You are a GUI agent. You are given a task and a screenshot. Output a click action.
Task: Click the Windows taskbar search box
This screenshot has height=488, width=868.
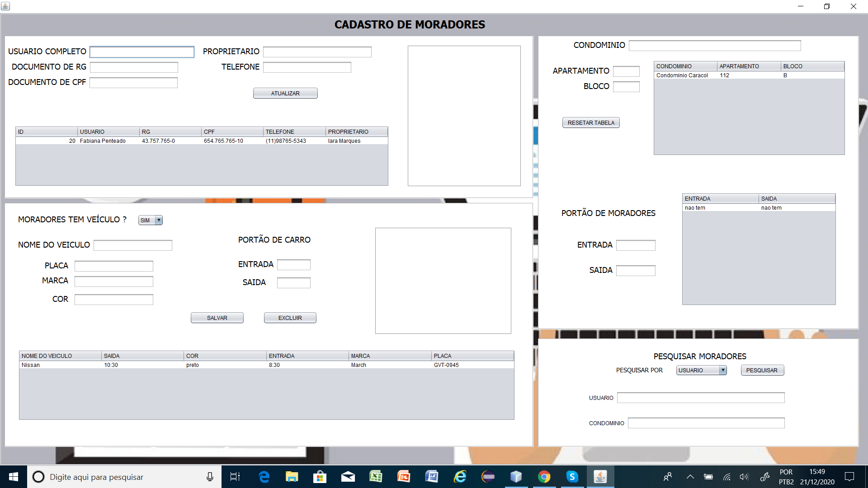124,477
